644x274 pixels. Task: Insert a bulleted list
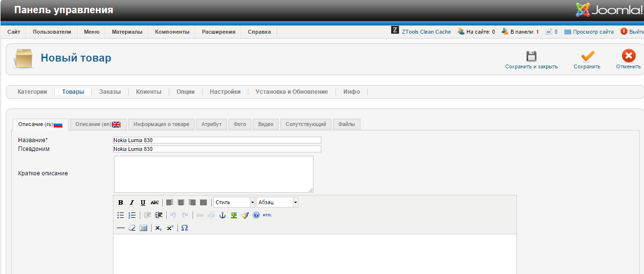121,215
